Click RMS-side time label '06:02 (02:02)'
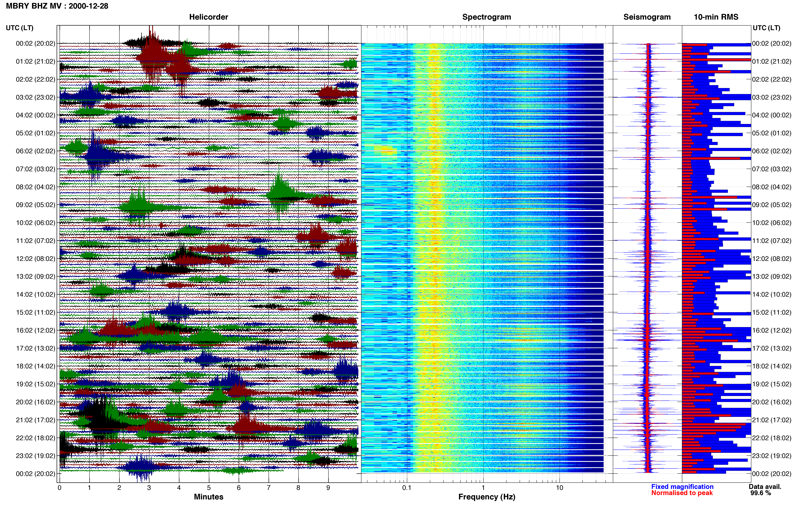The height and width of the screenshot is (508, 812). (x=772, y=151)
